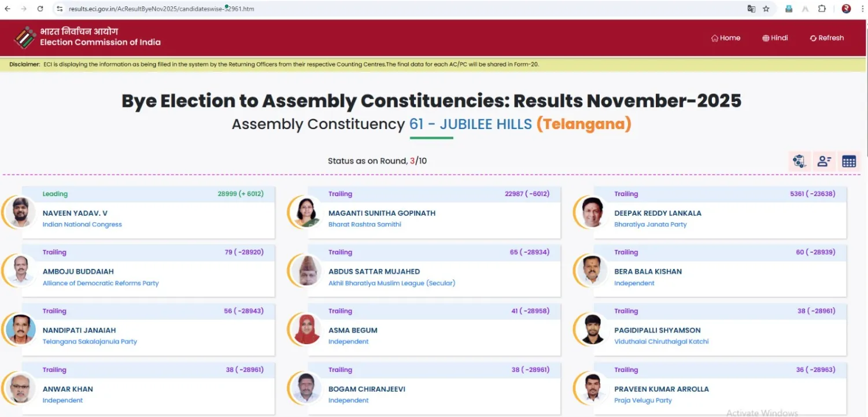Open the round-wise results clipboard icon
This screenshot has width=868, height=417.
tap(800, 161)
